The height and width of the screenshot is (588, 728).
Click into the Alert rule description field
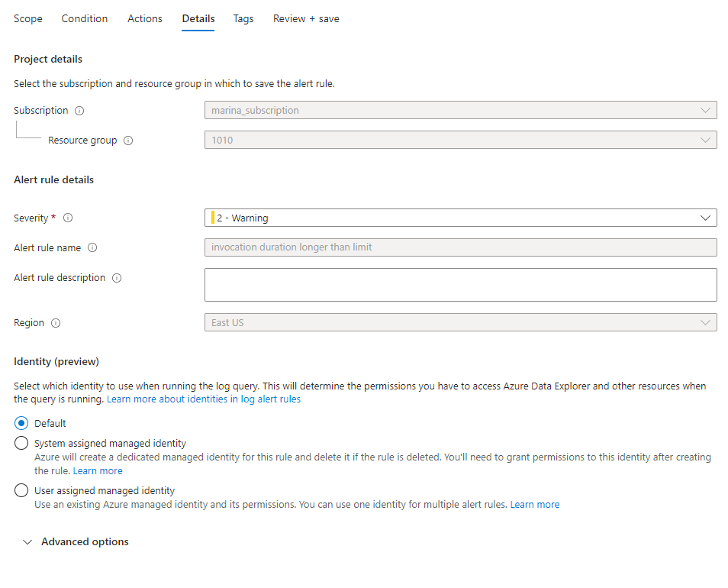pyautogui.click(x=461, y=285)
